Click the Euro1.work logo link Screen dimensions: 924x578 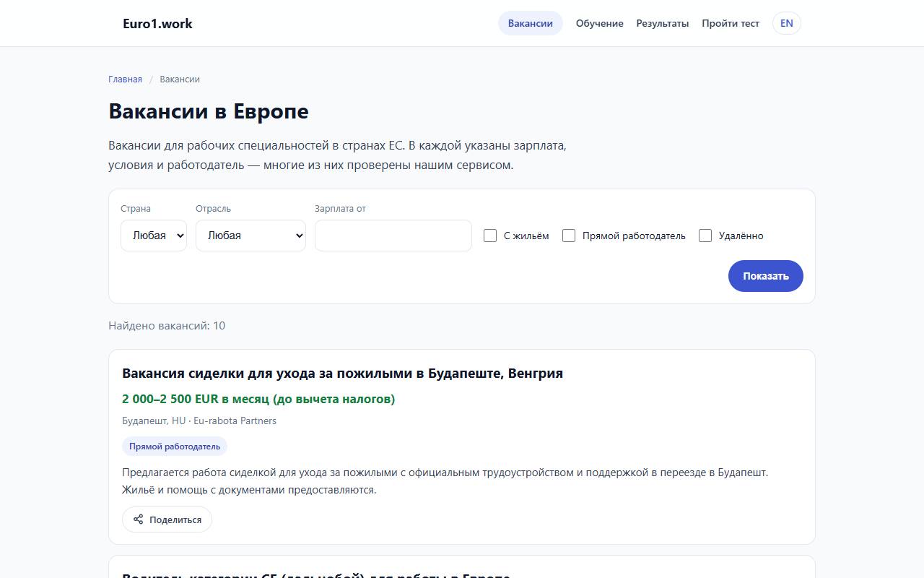point(157,23)
